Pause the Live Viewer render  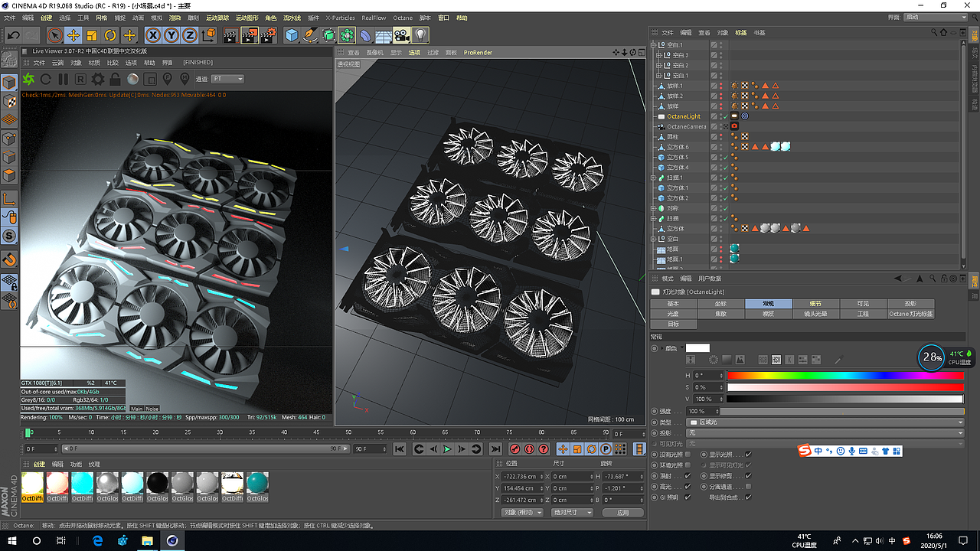(x=63, y=79)
